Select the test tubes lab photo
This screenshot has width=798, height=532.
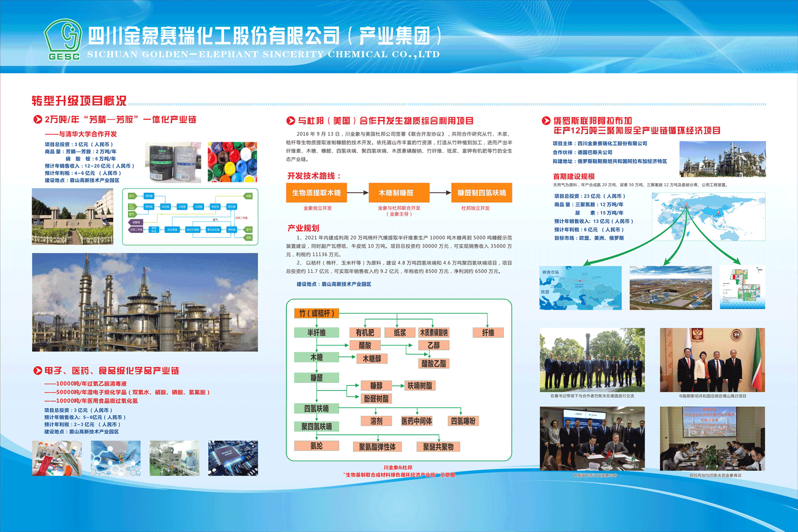pyautogui.click(x=57, y=458)
